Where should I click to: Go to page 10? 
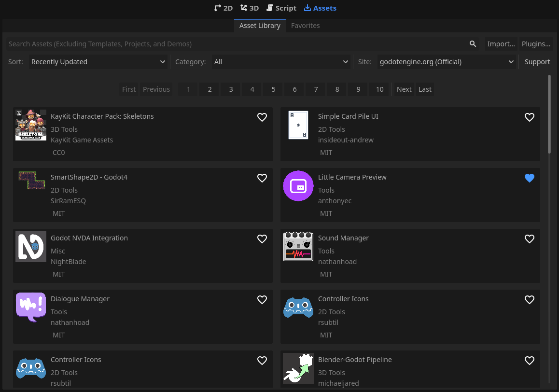[380, 89]
